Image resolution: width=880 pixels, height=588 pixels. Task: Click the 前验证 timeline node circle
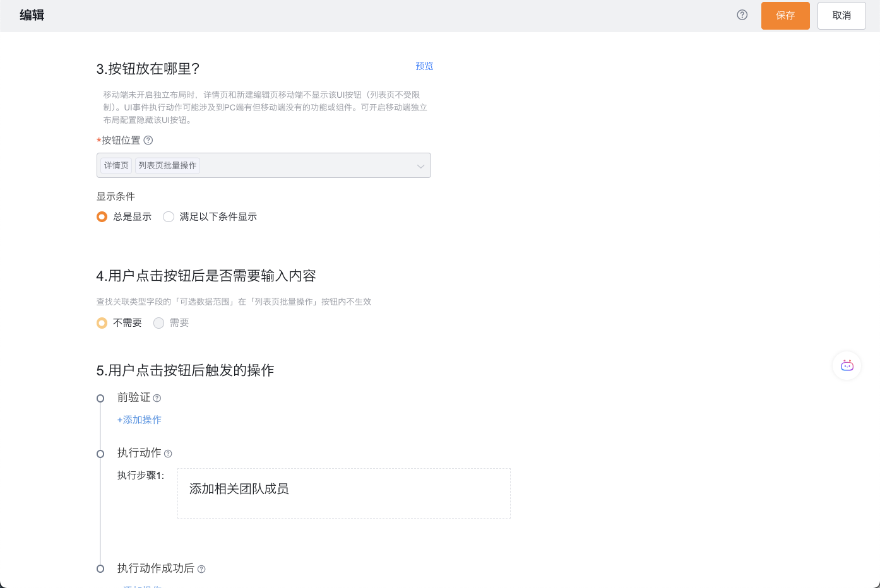coord(100,398)
